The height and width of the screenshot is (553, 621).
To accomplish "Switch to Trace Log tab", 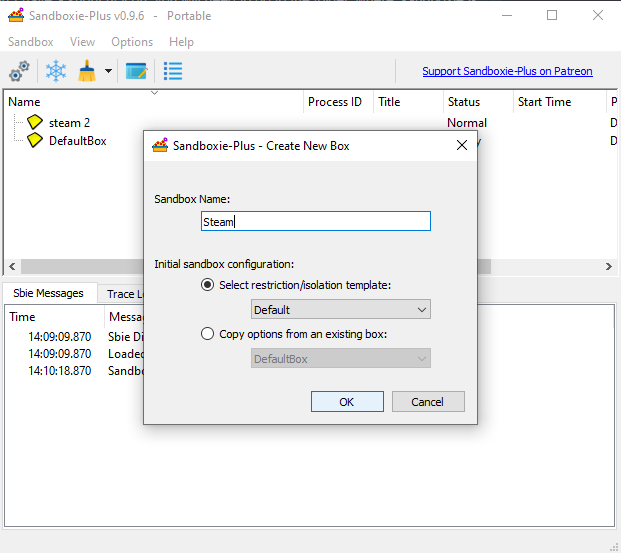I will point(121,294).
